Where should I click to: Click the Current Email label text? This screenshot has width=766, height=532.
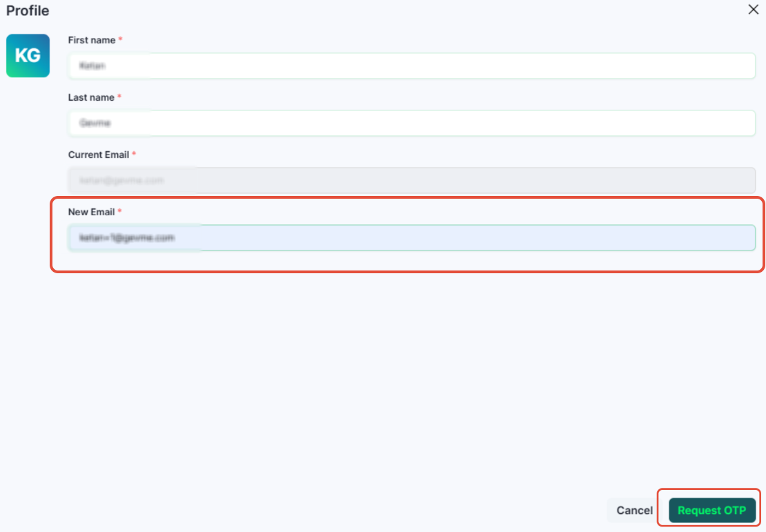[97, 155]
